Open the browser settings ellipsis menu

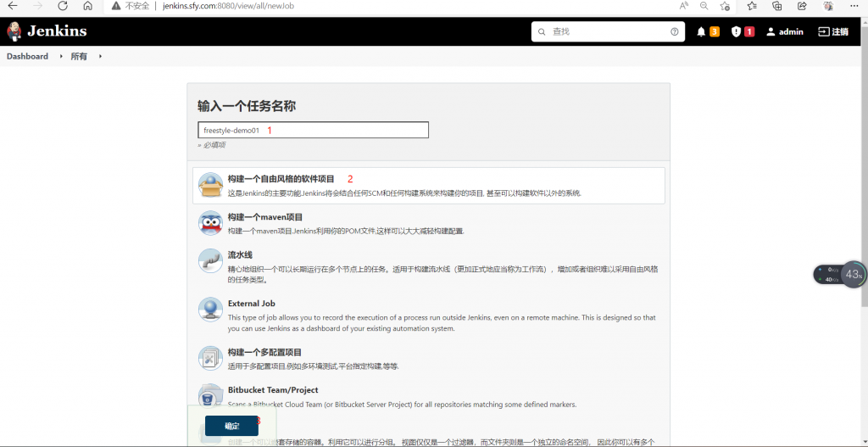[x=854, y=6]
